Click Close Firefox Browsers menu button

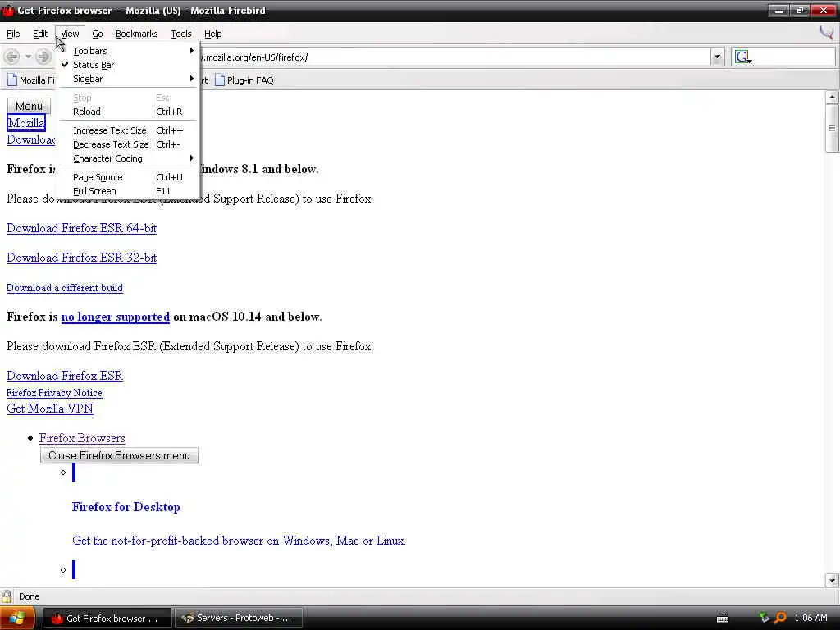(119, 455)
